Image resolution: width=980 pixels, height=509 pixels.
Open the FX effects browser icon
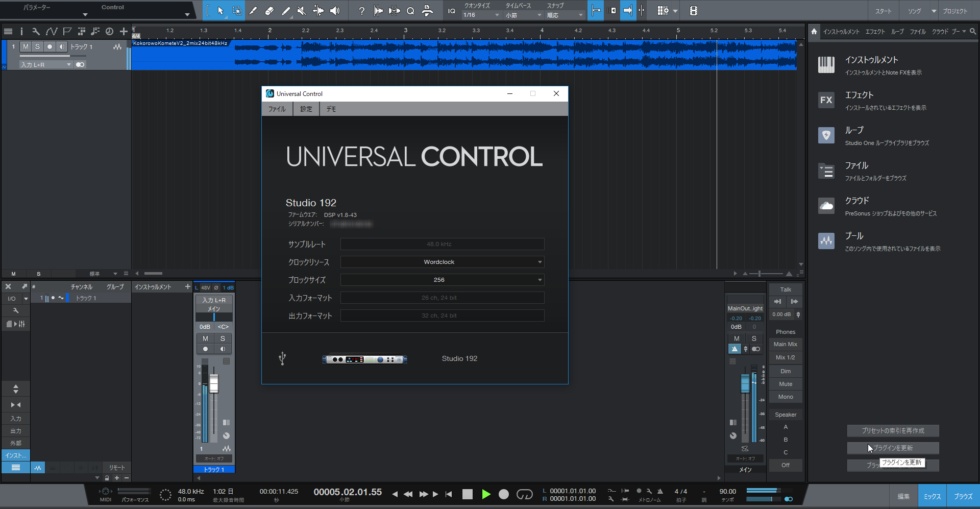pyautogui.click(x=826, y=100)
